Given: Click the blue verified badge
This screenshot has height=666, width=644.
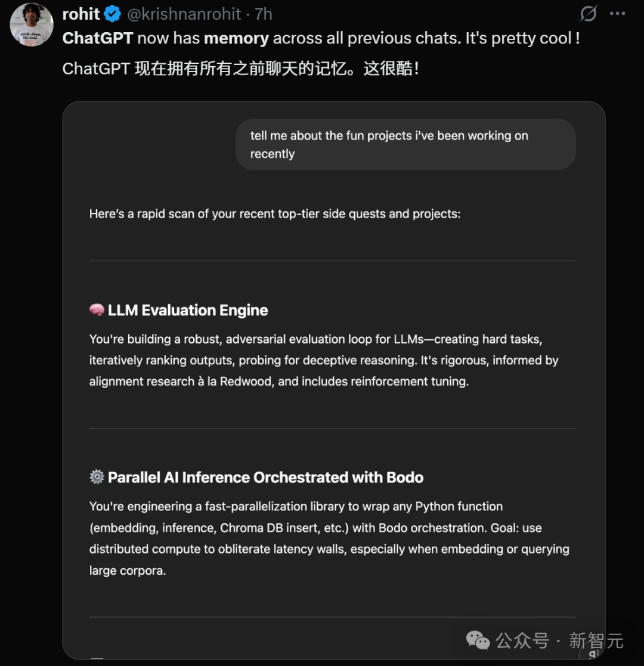Looking at the screenshot, I should pos(113,14).
